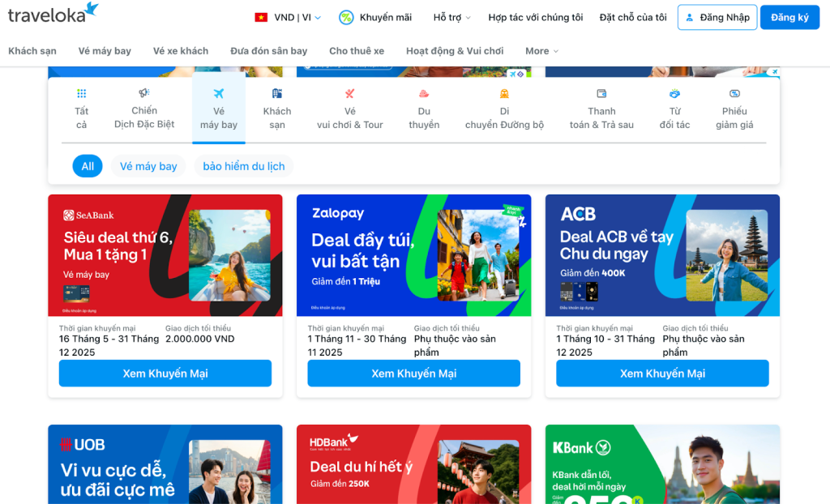830x504 pixels.
Task: Click the bus icon for Di chuyển Đường bộ
Action: (504, 94)
